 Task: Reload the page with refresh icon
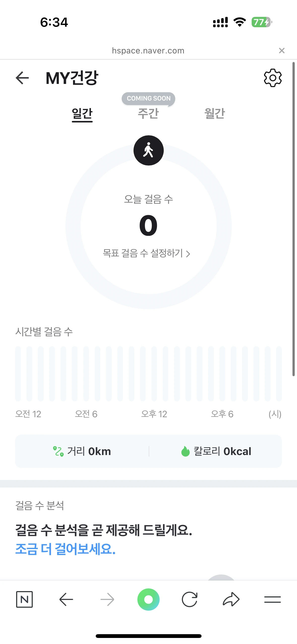click(189, 599)
